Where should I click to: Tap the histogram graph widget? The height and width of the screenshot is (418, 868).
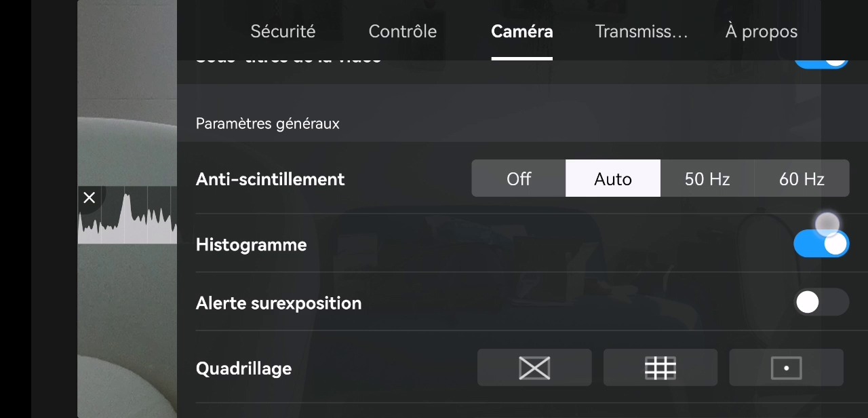(x=127, y=214)
